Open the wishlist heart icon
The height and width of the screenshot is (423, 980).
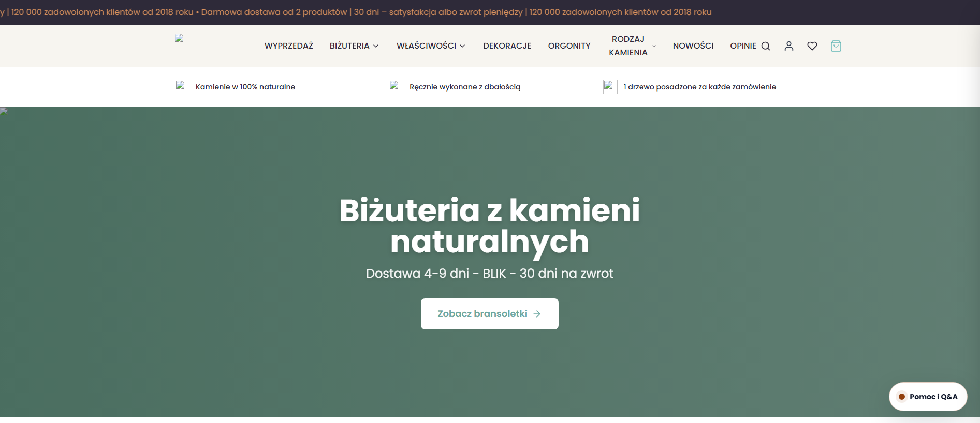[812, 46]
